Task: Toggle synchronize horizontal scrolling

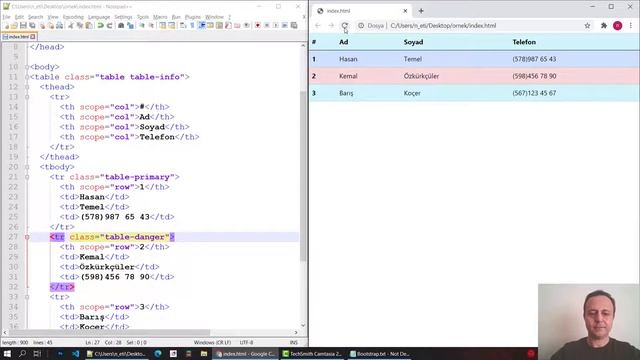Action: tap(171, 26)
